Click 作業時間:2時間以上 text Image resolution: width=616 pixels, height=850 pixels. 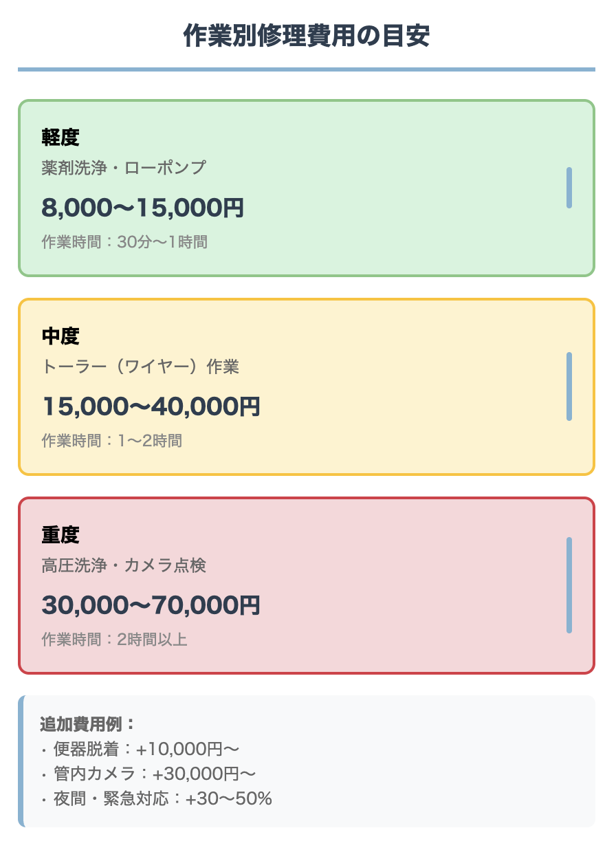coord(114,640)
